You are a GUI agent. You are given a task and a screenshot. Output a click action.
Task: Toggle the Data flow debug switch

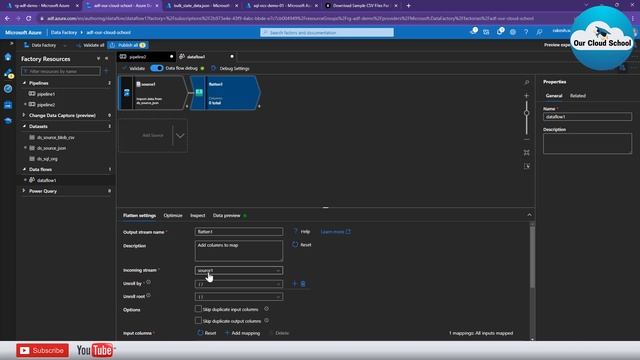click(x=157, y=68)
